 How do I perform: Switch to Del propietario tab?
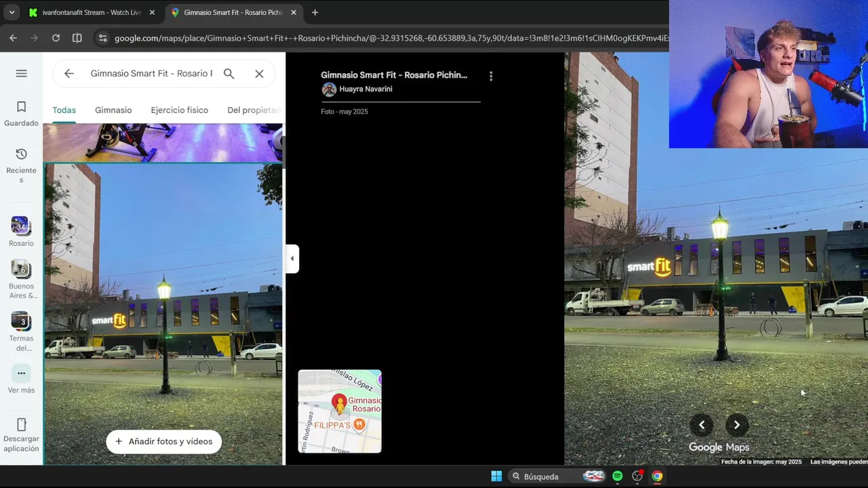(x=254, y=110)
